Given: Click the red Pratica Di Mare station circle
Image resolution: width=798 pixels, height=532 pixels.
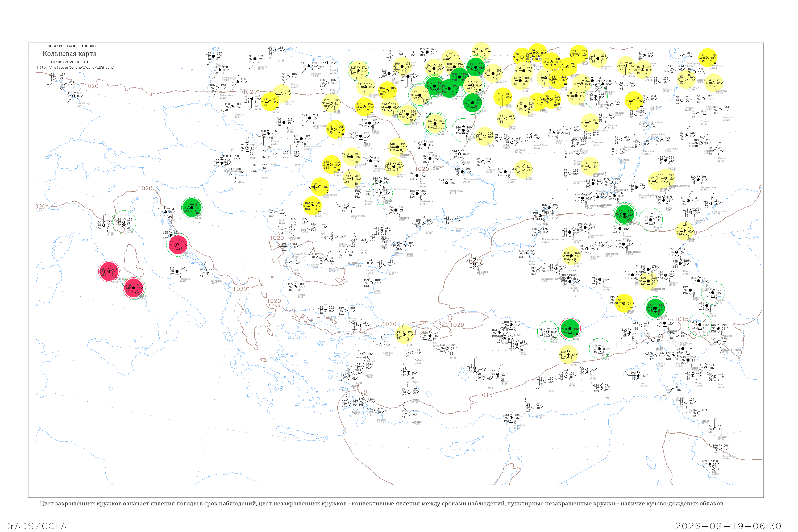Looking at the screenshot, I should (109, 271).
